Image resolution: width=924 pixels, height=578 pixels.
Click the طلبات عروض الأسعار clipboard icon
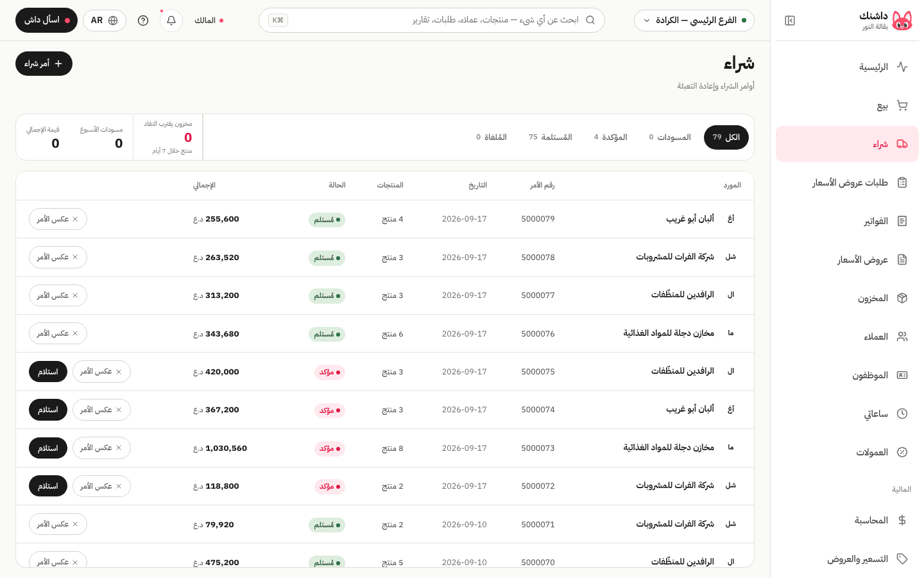click(902, 182)
